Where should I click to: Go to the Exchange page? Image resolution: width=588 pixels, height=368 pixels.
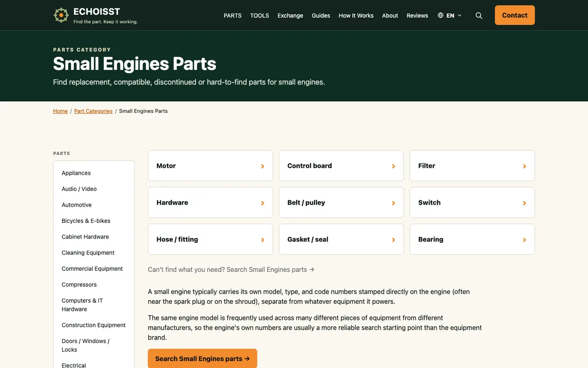[290, 16]
